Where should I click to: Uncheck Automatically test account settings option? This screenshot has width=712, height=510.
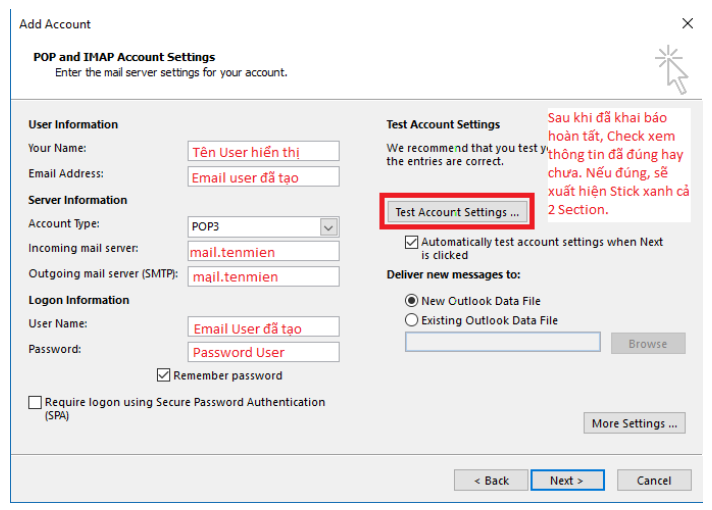[412, 243]
